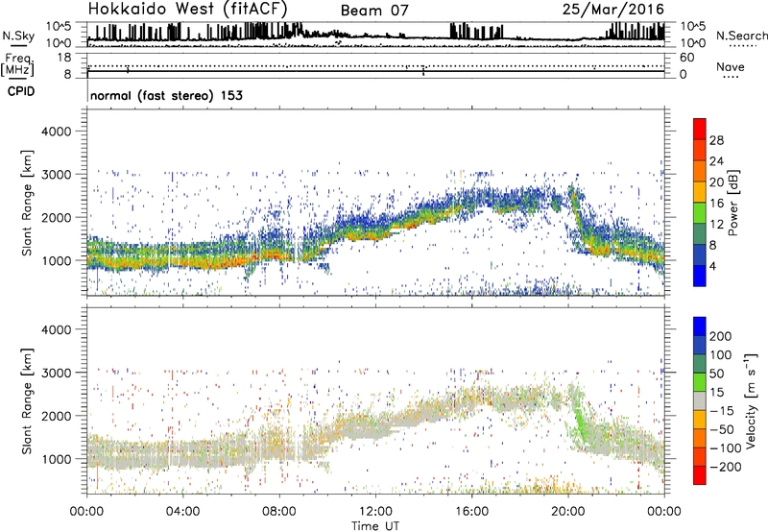This screenshot has width=768, height=532.
Task: Click the '16:00' time axis tick label
Action: click(x=471, y=512)
